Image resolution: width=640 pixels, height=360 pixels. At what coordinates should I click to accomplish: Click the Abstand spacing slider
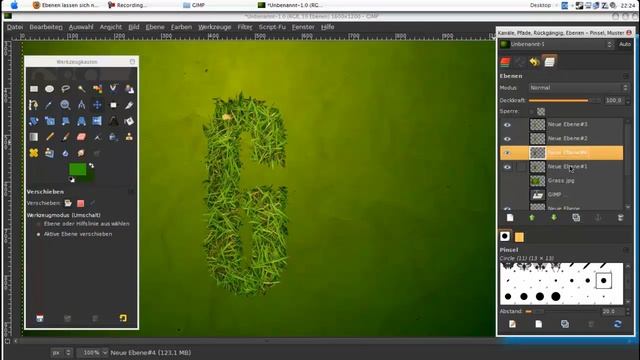tap(562, 311)
